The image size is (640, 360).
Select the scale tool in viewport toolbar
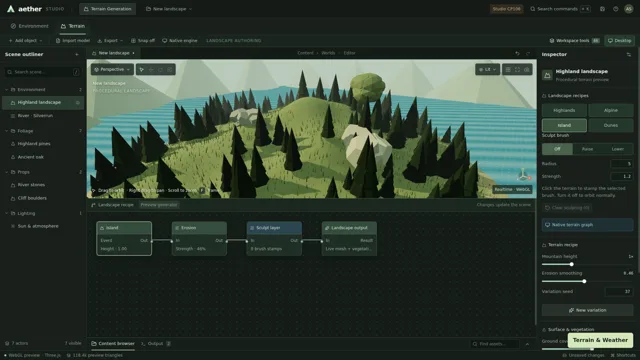(x=170, y=69)
